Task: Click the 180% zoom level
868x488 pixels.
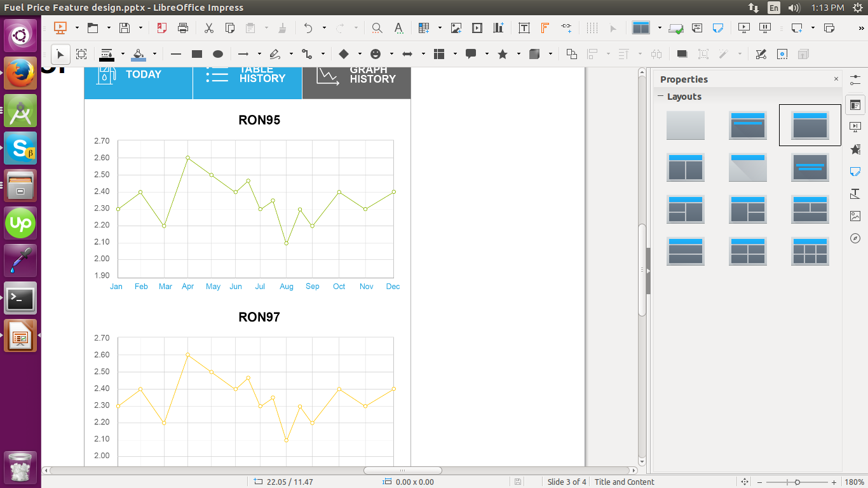Action: (854, 482)
